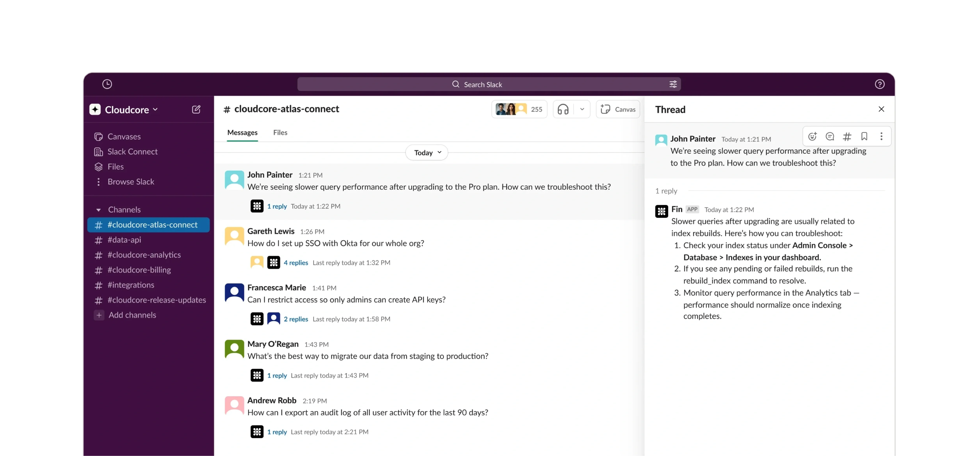Open 1 reply under John Painter's message
Image resolution: width=980 pixels, height=456 pixels.
(x=277, y=206)
